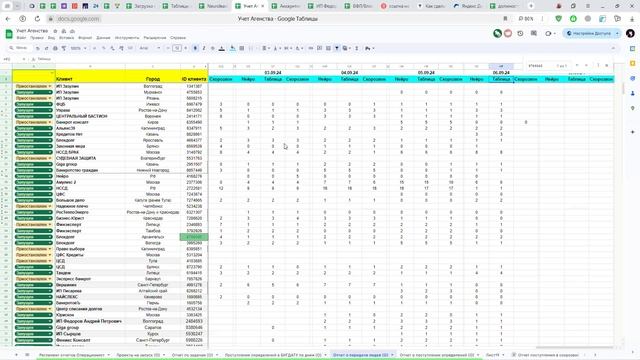
Task: Open status dropdown in ЦЕНТРАЛЬНЫЙ БАСТИОН row
Action: pos(33,116)
